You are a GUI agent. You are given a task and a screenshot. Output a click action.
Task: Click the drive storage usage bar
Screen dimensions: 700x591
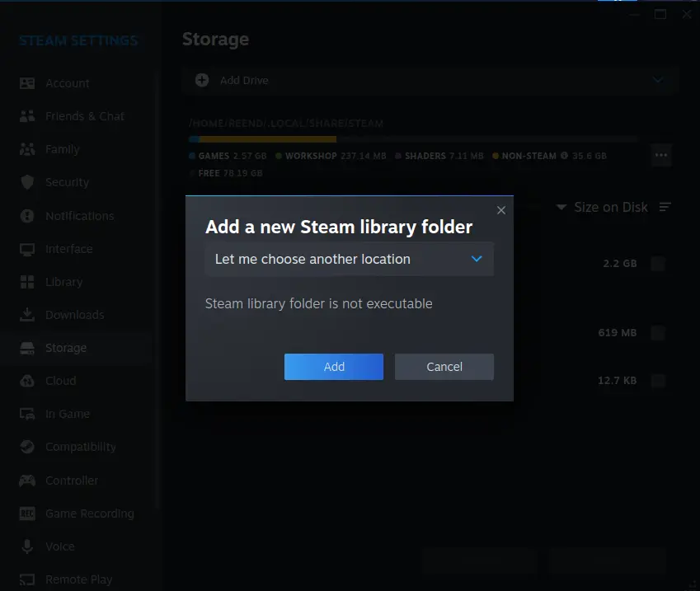pyautogui.click(x=412, y=139)
